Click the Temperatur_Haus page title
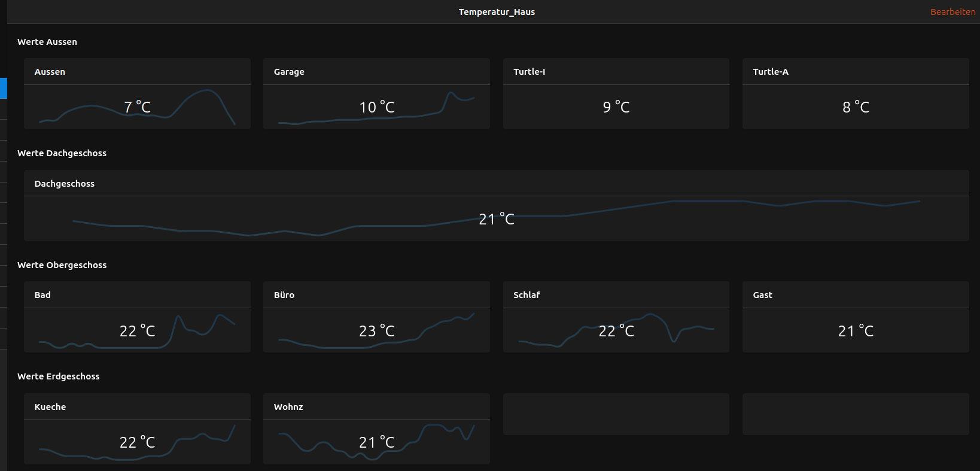 497,12
